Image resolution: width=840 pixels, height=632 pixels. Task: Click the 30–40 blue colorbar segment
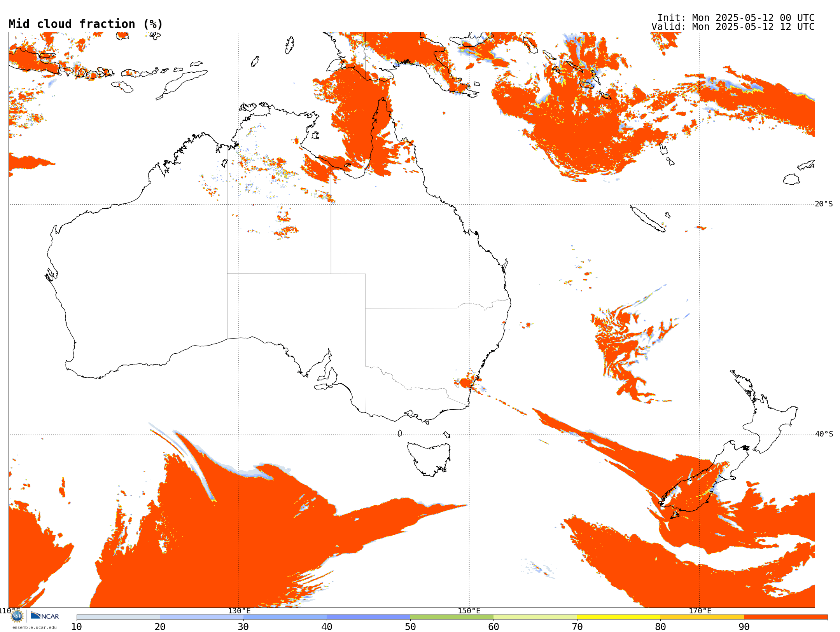[x=285, y=617]
